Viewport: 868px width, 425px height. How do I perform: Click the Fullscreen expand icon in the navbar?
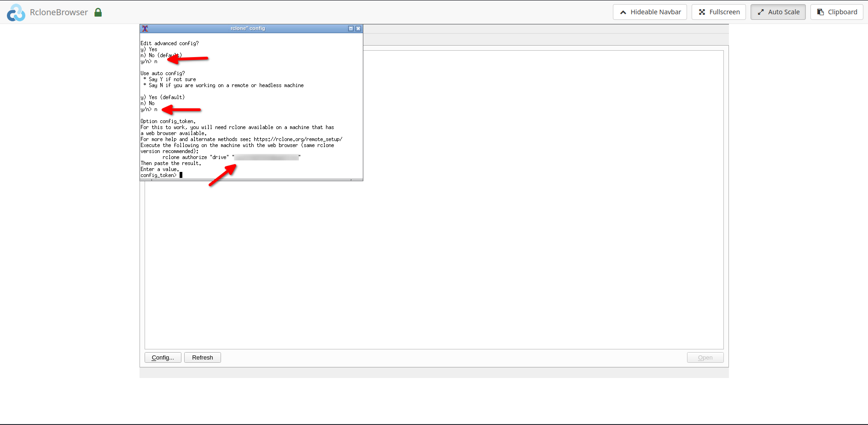[x=702, y=12]
